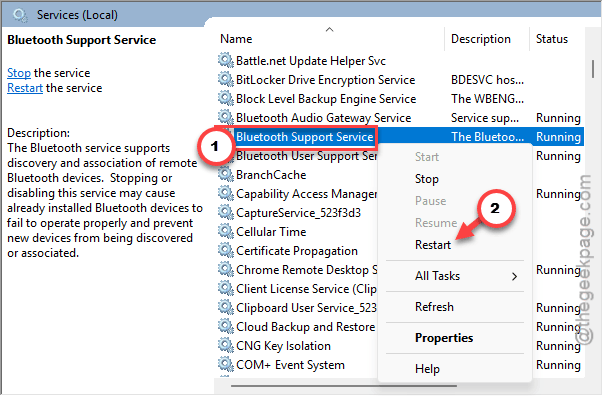This screenshot has height=396, width=603.
Task: Sort by the Status column header
Action: pos(551,39)
